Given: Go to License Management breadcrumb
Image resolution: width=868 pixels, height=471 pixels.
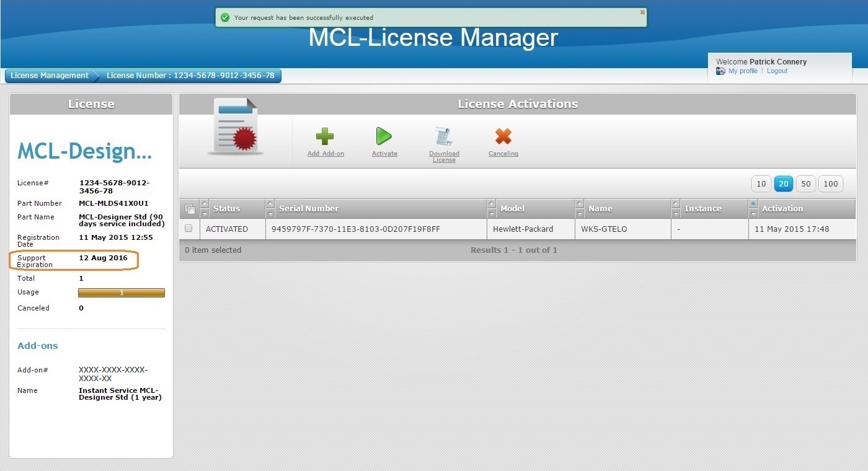Looking at the screenshot, I should coord(50,76).
